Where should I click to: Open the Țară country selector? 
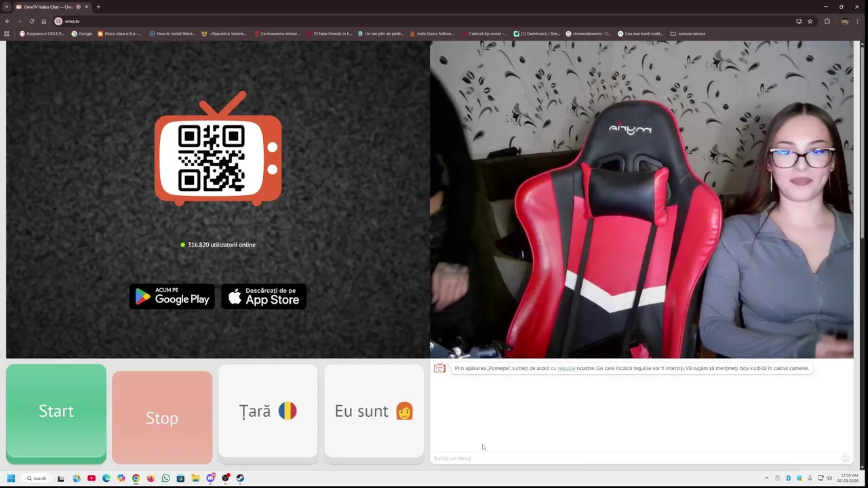tap(268, 411)
